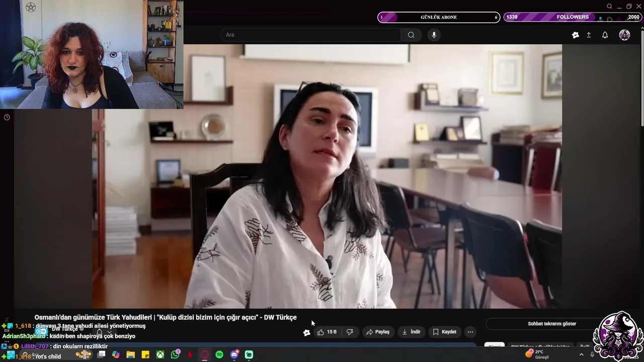Like the video showing 15 B
Screen dimensions: 644x362
tap(327, 332)
